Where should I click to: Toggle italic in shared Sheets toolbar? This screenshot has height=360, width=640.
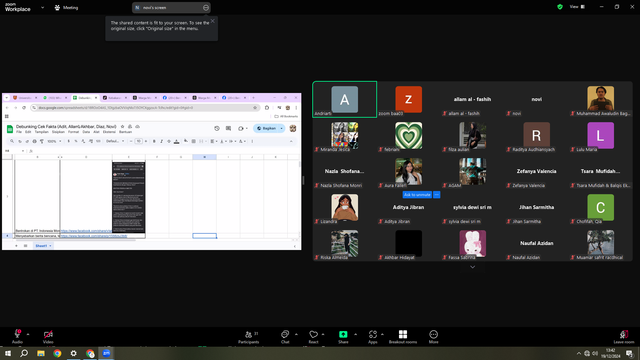coord(162,141)
